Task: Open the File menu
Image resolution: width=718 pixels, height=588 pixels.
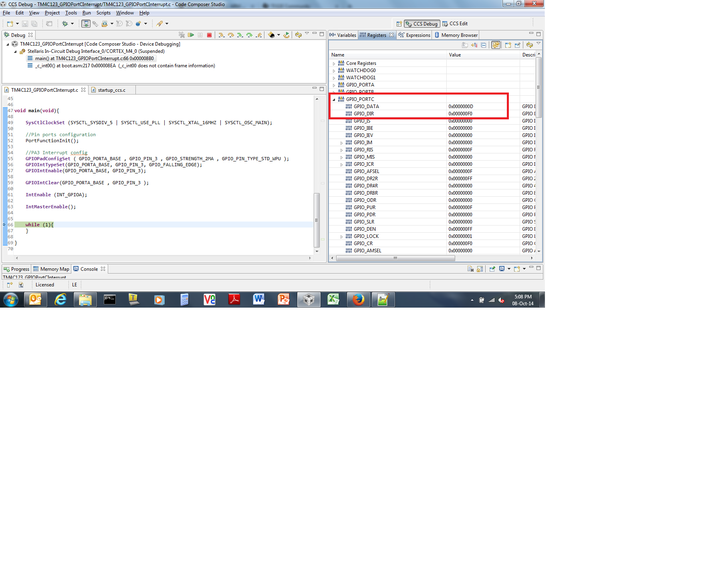Action: [x=6, y=13]
